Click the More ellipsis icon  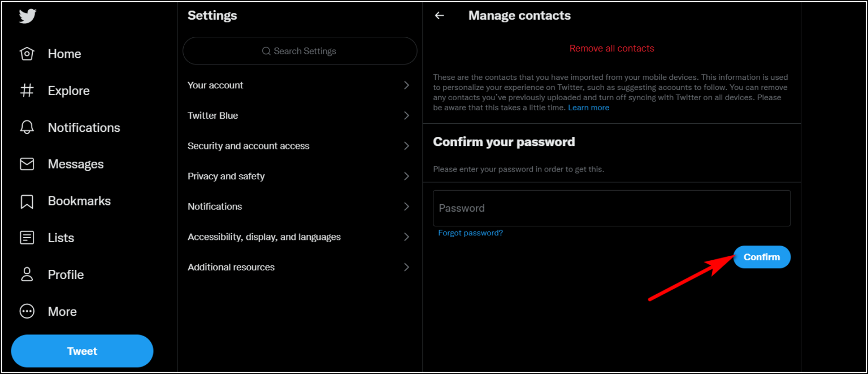[27, 311]
